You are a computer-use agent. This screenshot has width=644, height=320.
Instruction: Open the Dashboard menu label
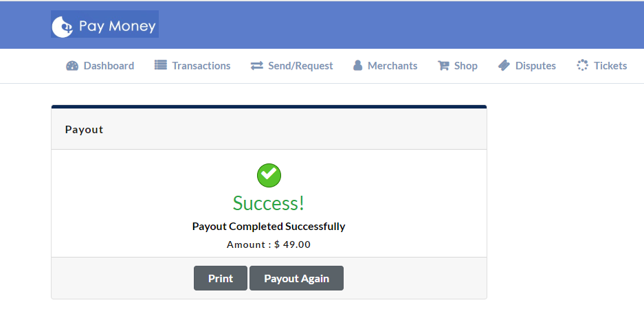109,66
